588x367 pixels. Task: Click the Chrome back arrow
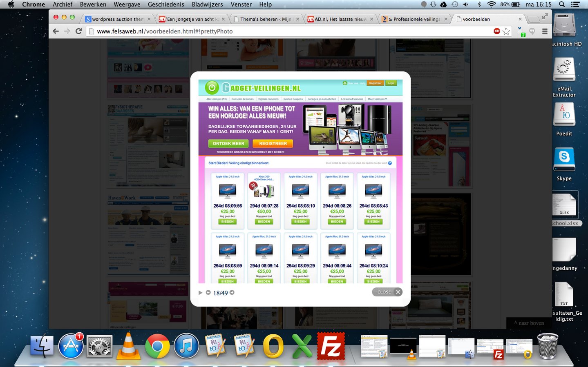[x=56, y=31]
